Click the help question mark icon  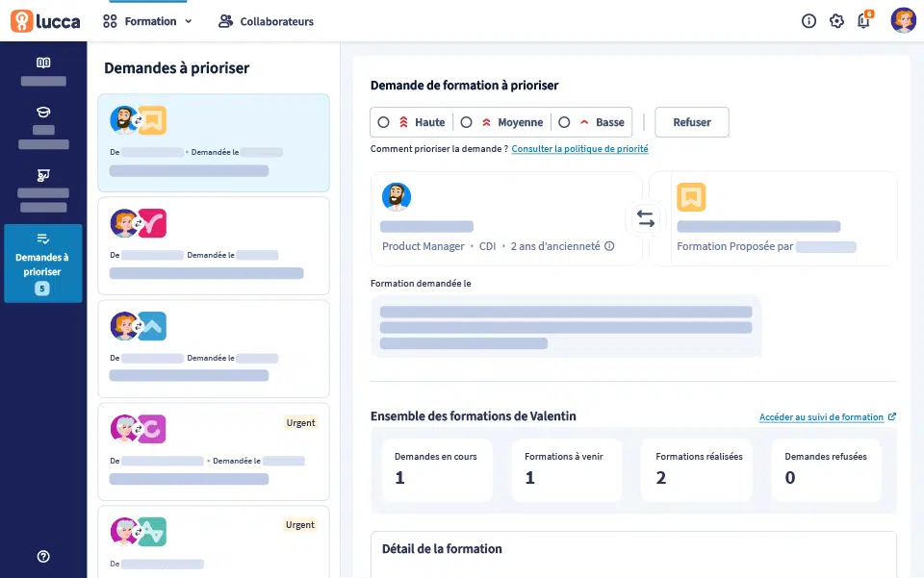(43, 557)
